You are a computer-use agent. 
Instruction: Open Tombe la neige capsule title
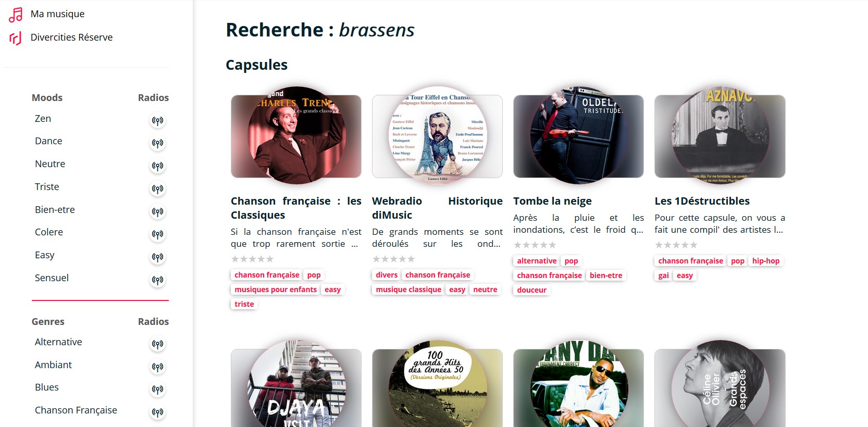click(x=552, y=201)
